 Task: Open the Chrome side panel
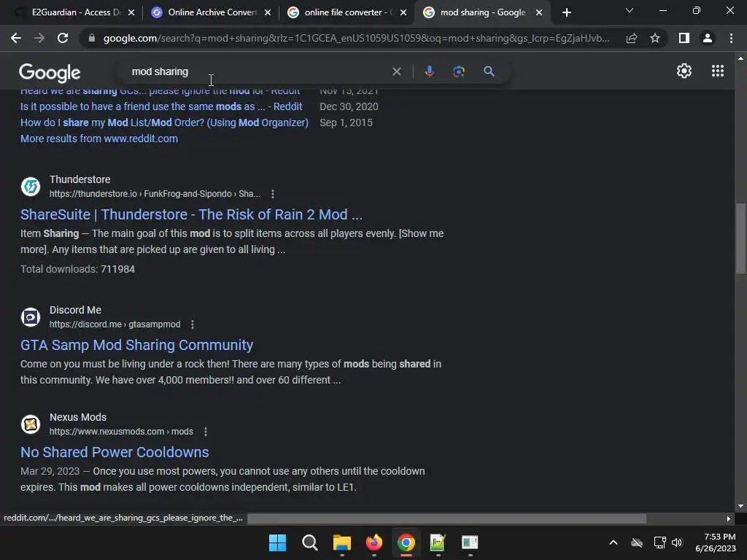pos(684,38)
